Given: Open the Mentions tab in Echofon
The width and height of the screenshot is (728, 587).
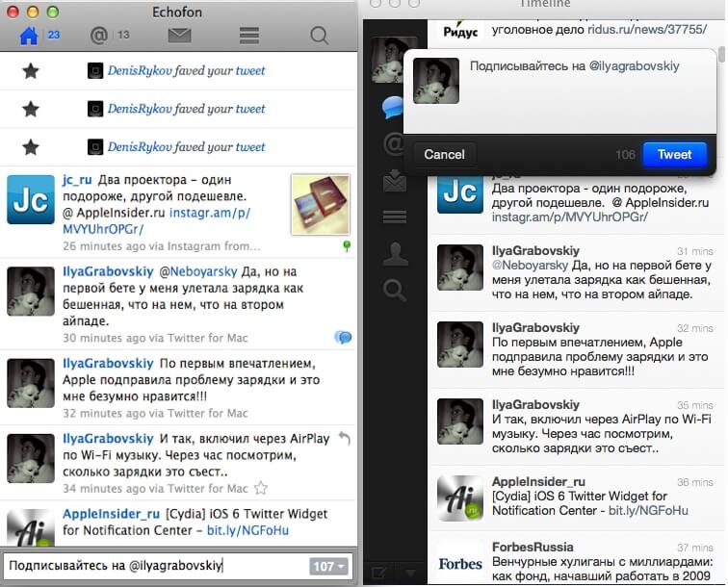Looking at the screenshot, I should (x=98, y=36).
